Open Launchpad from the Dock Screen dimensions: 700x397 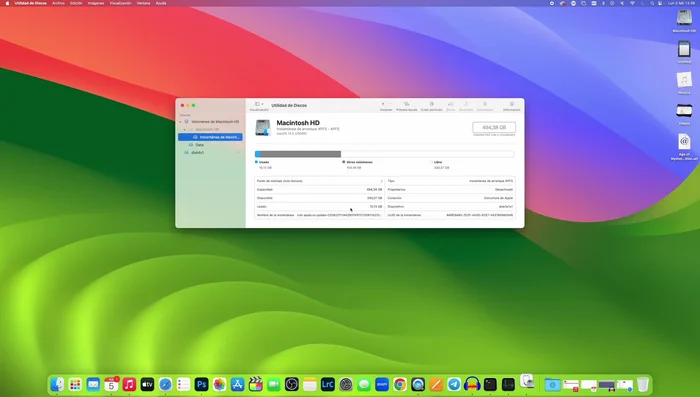(75, 384)
